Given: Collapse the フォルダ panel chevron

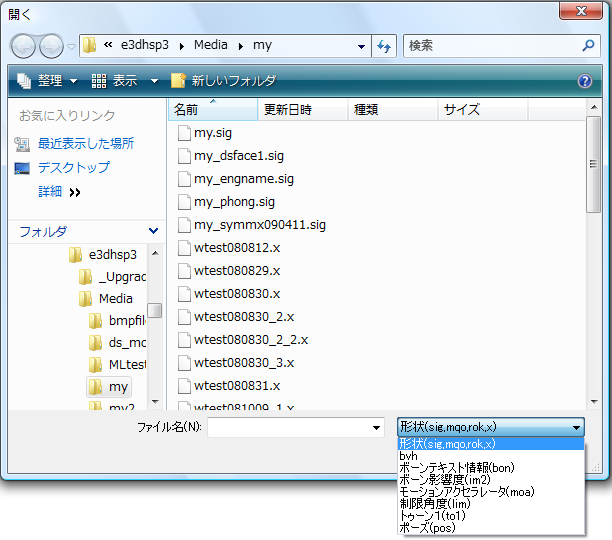Looking at the screenshot, I should pyautogui.click(x=153, y=231).
